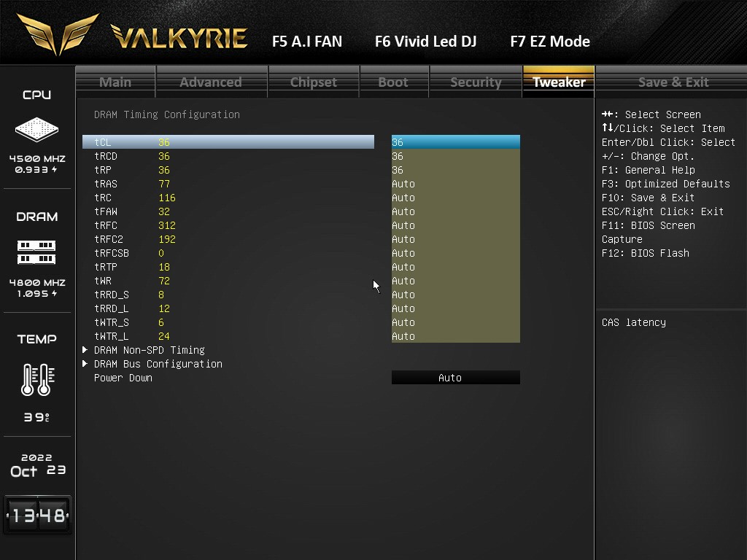
Task: Select the tRAS row label
Action: pos(106,184)
